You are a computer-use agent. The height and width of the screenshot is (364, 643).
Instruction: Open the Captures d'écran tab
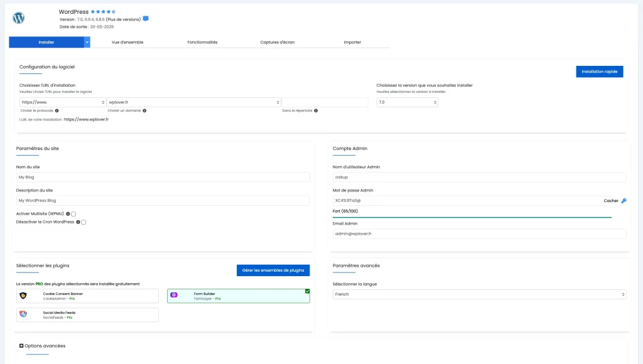click(x=278, y=42)
